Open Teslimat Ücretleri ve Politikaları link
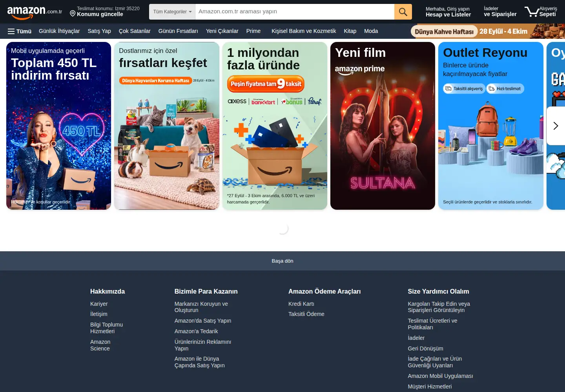The height and width of the screenshot is (392, 565). coord(432,324)
